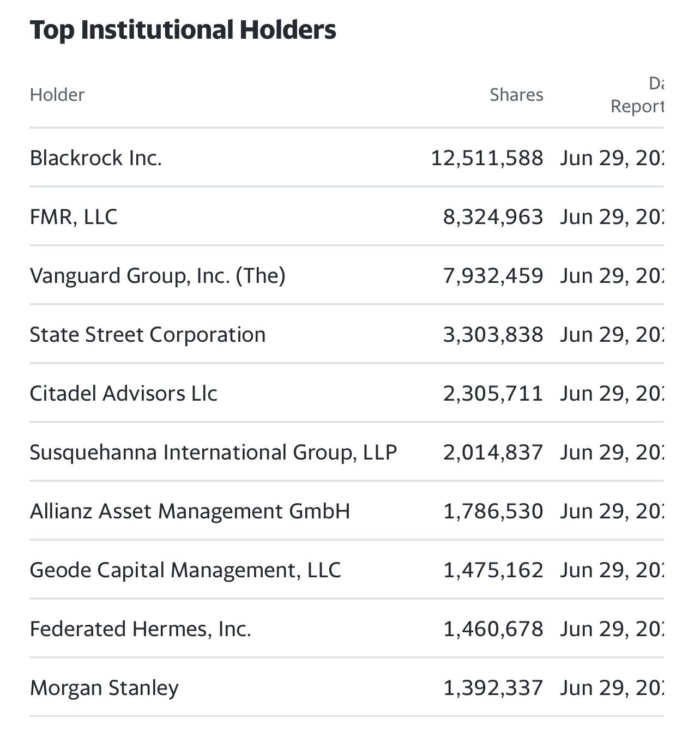This screenshot has width=700, height=731.
Task: Click the Date Reported column header
Action: 637,95
